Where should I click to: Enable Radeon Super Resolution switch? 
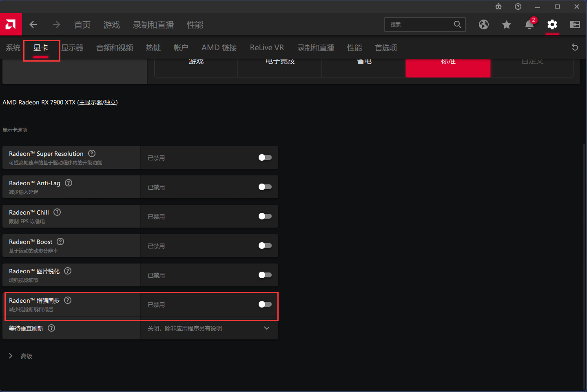pyautogui.click(x=265, y=157)
